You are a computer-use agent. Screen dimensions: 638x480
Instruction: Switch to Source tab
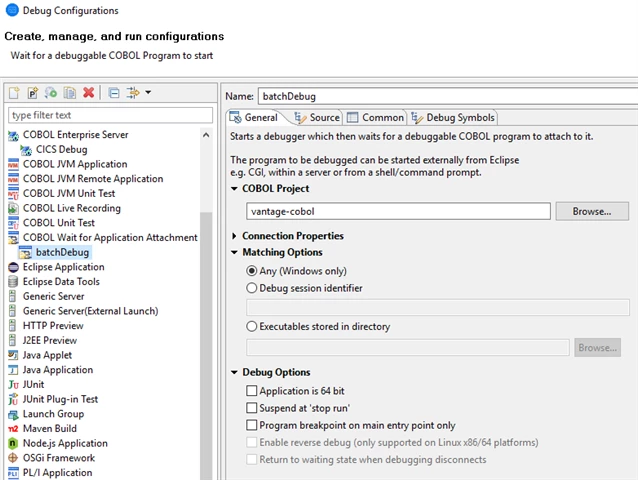317,118
